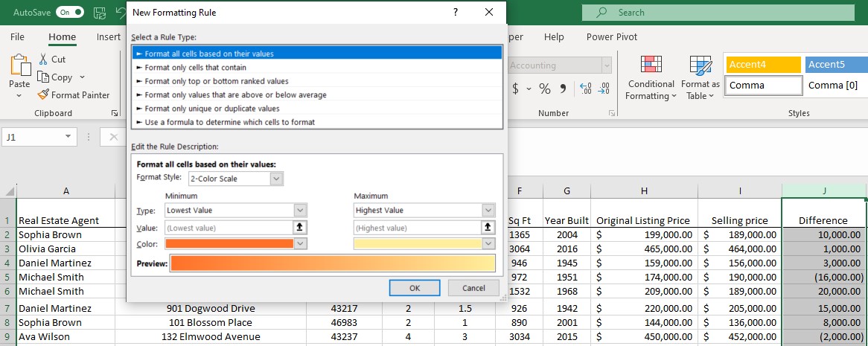
Task: Open the Minimum Type dropdown
Action: click(301, 211)
